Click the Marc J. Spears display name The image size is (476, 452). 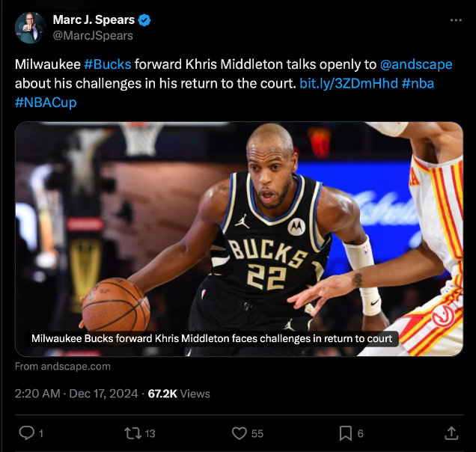(x=94, y=19)
